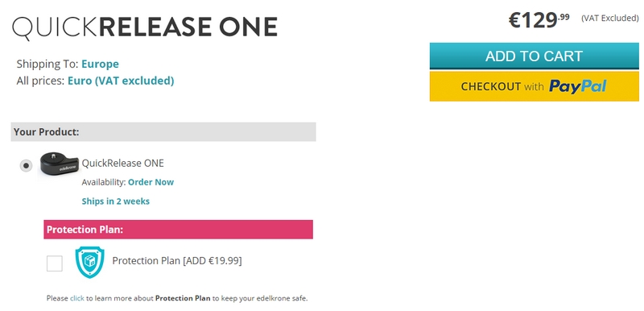Click the Protection Plan [ADD €19.99] label

tap(177, 261)
